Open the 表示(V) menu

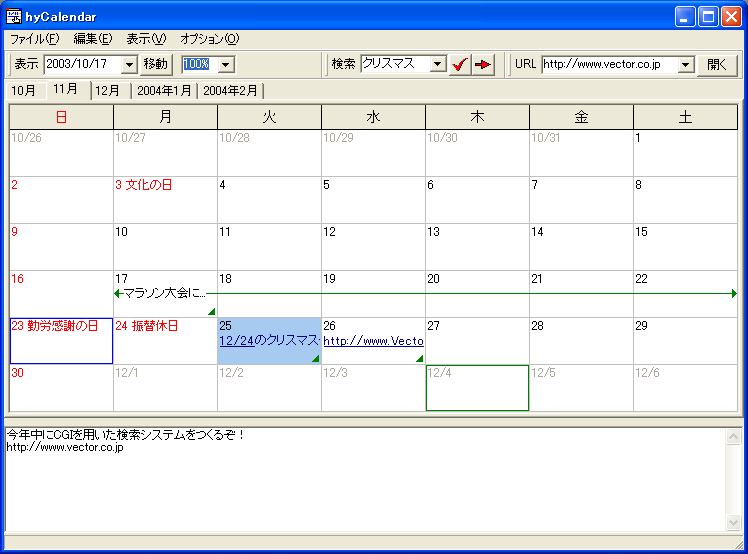146,39
